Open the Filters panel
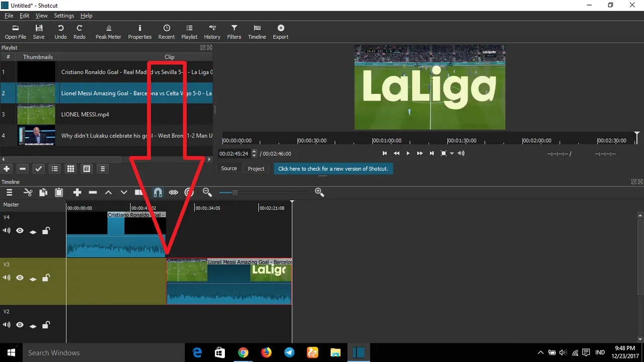The width and height of the screenshot is (644, 362). pyautogui.click(x=234, y=32)
